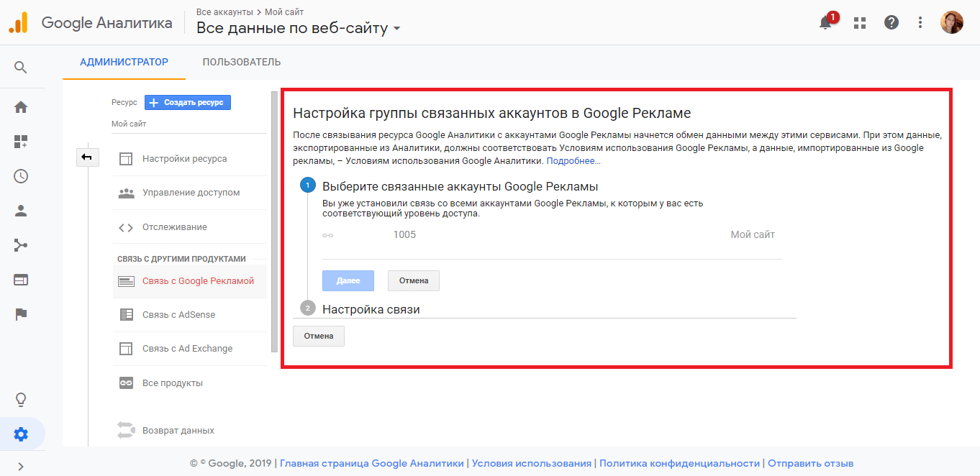Expand 'Отслеживание' menu item

click(x=189, y=227)
